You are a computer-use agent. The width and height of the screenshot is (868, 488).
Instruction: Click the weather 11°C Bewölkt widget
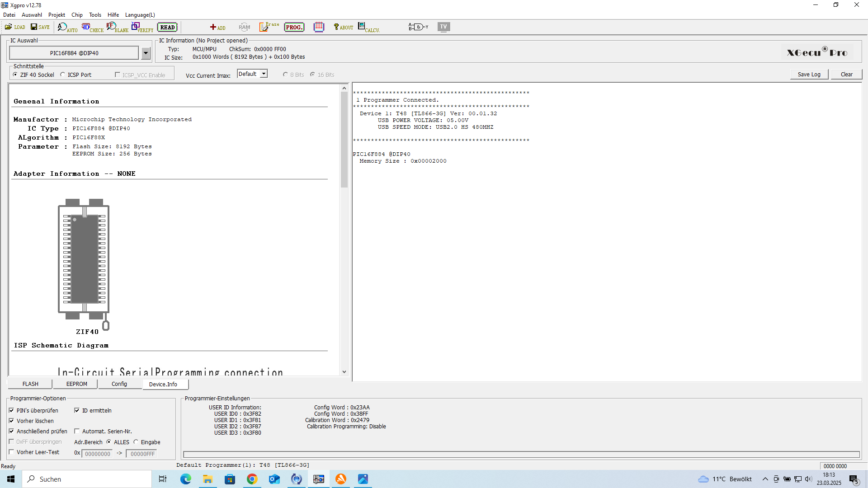pyautogui.click(x=725, y=479)
